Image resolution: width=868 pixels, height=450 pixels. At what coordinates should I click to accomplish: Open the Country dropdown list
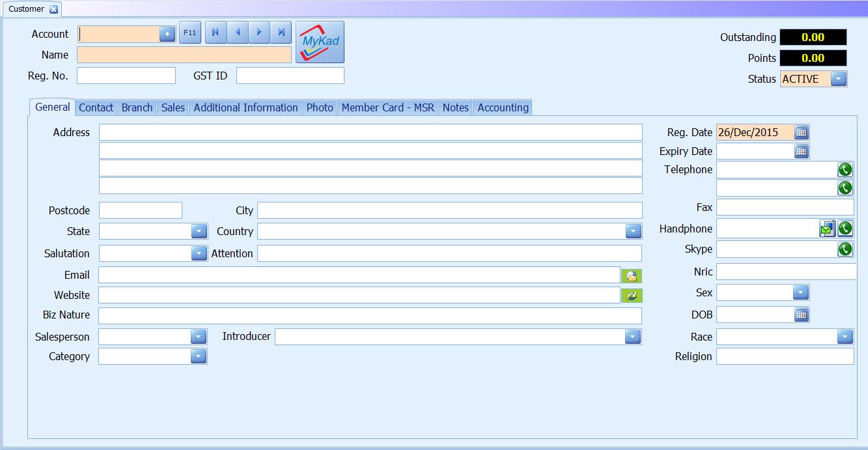[x=633, y=231]
